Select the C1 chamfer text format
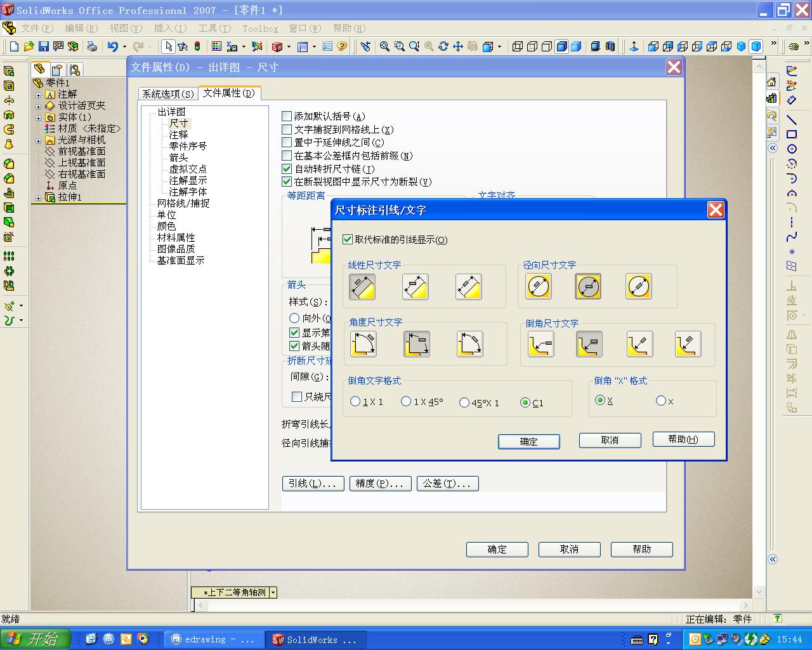 (x=525, y=402)
